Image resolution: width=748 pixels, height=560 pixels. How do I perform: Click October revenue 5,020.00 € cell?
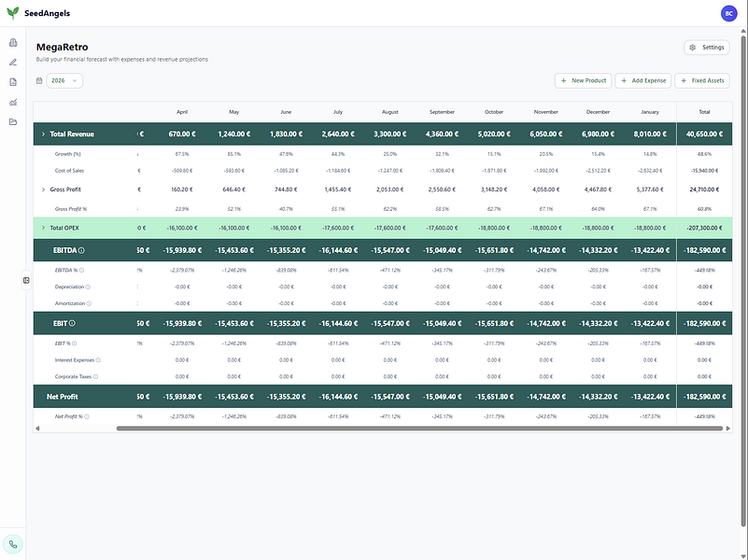(x=494, y=133)
